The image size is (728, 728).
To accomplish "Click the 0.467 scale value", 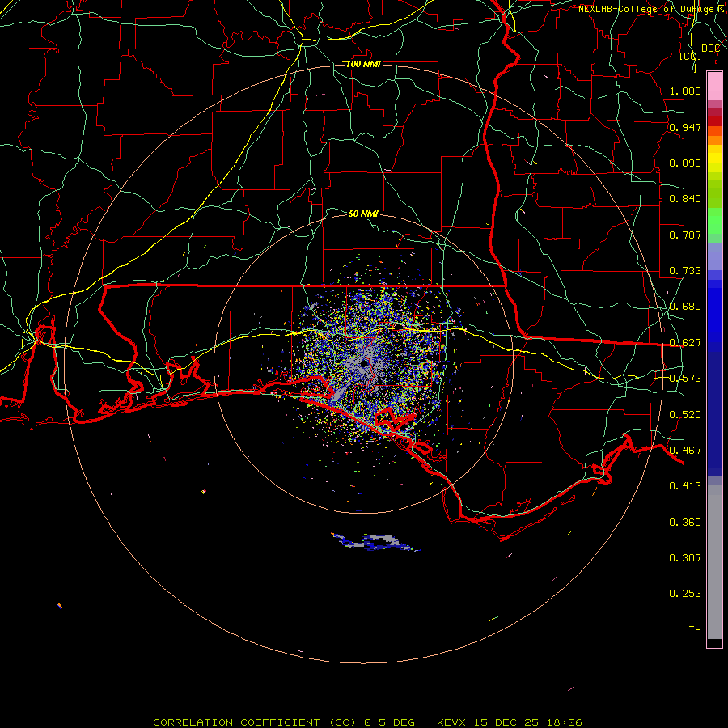I will (685, 451).
